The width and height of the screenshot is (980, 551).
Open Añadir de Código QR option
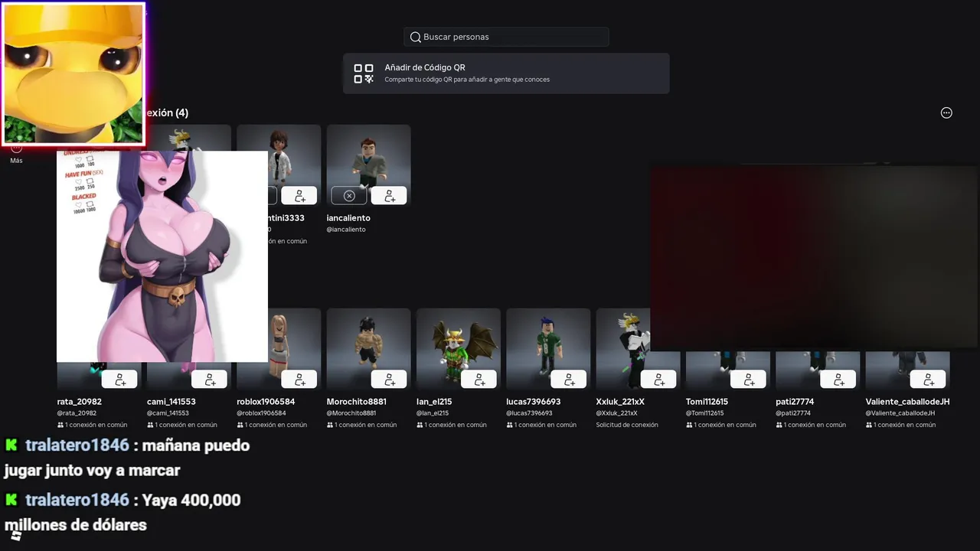506,73
